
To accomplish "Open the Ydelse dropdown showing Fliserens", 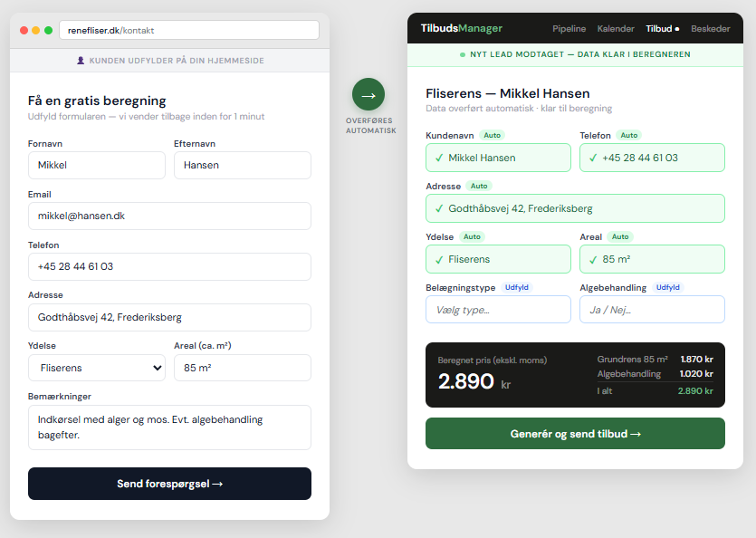I will point(97,368).
